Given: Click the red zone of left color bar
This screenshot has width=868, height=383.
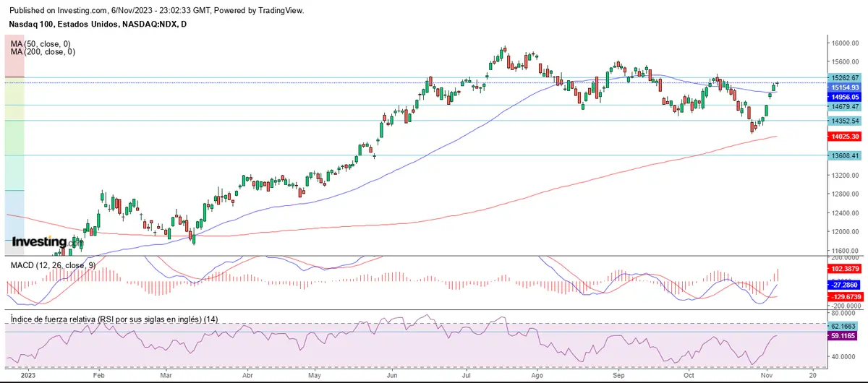Looking at the screenshot, I should (14, 56).
